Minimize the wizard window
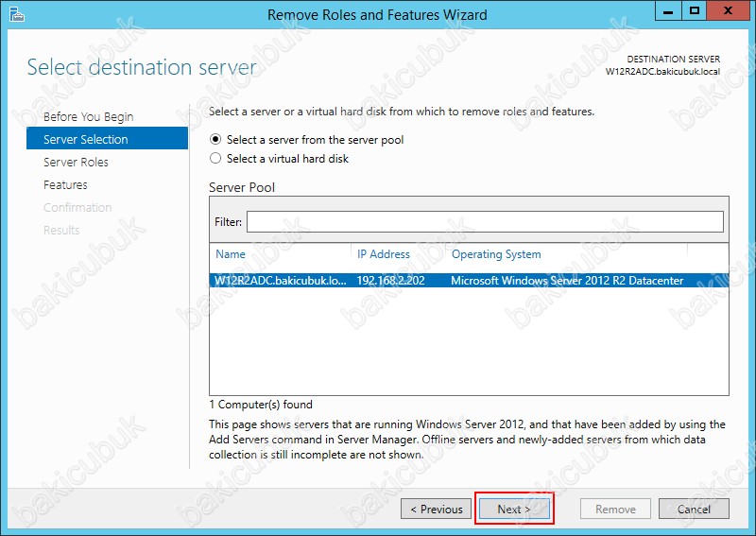The height and width of the screenshot is (536, 756). (x=668, y=10)
